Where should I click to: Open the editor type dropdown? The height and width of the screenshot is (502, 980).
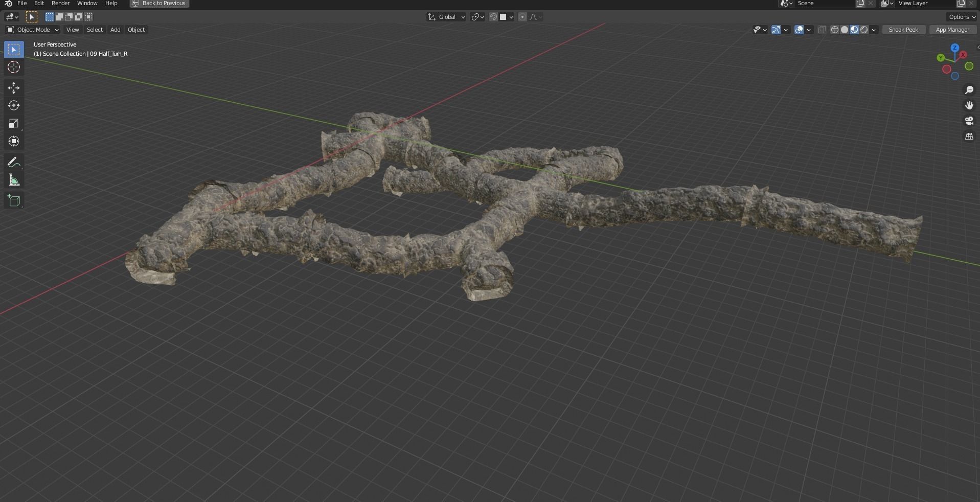coord(12,17)
